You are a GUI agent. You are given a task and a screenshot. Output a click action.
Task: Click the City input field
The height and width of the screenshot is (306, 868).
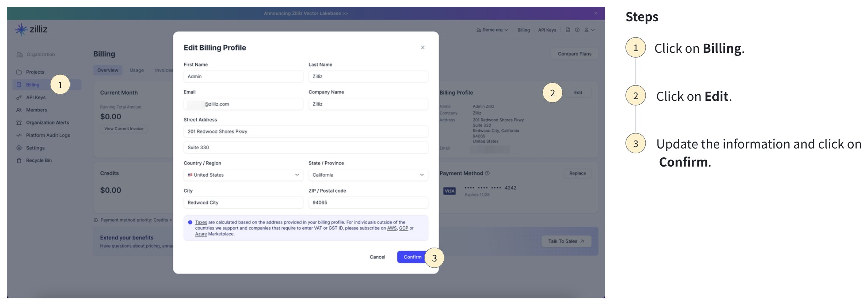point(243,203)
